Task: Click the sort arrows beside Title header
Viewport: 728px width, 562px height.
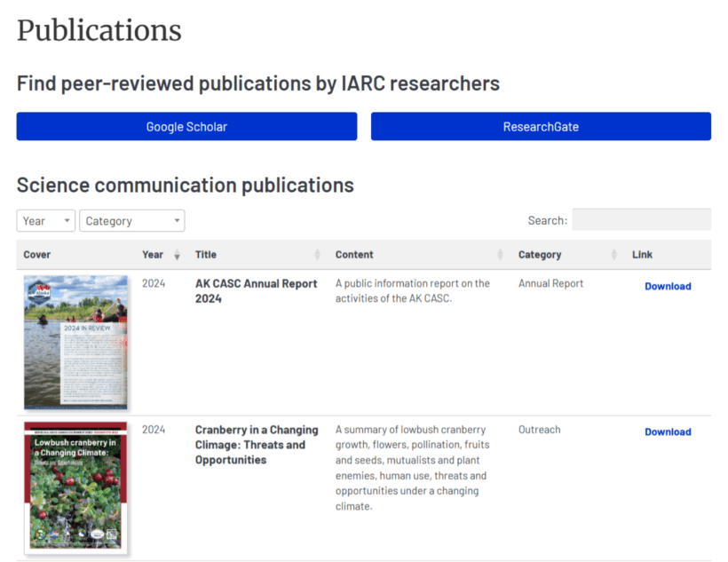Action: [318, 255]
